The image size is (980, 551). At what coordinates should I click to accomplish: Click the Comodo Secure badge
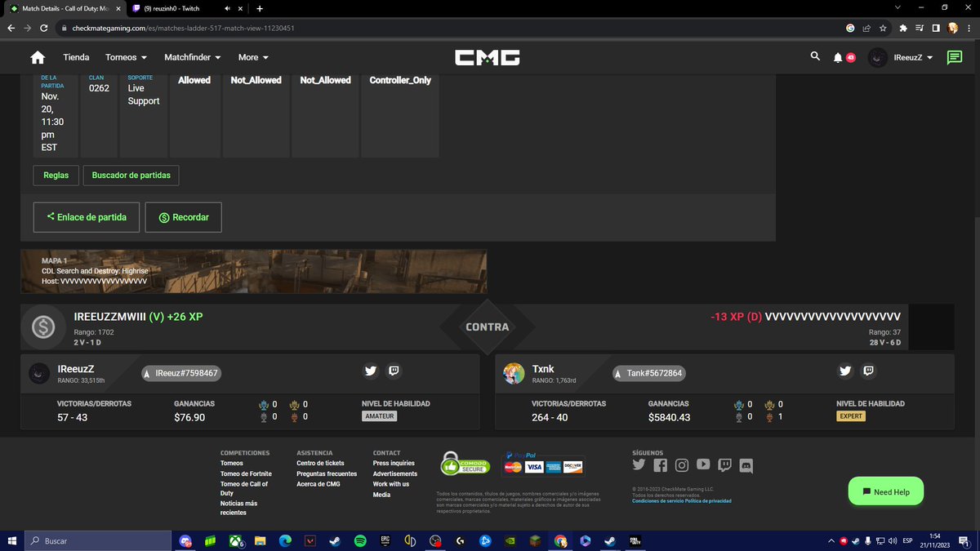coord(465,464)
